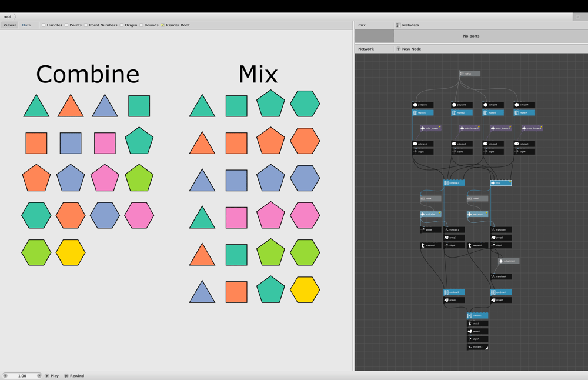This screenshot has height=380, width=588.
Task: Select the translate4 node
Action: (500, 276)
